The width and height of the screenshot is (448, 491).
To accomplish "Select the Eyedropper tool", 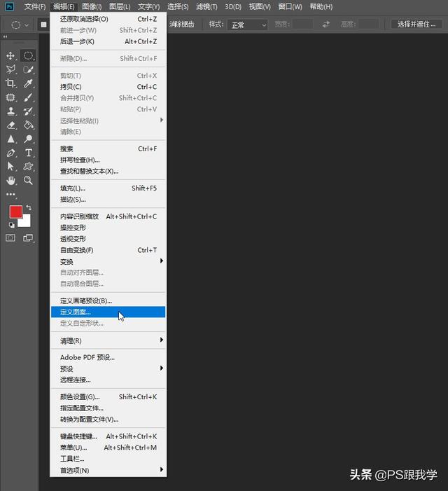I will point(28,83).
